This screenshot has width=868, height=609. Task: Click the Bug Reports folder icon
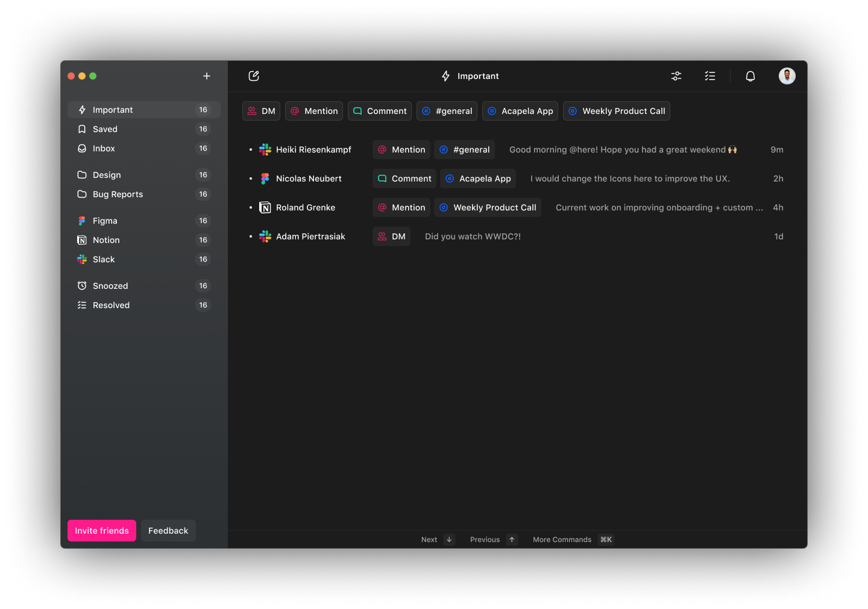(x=82, y=194)
